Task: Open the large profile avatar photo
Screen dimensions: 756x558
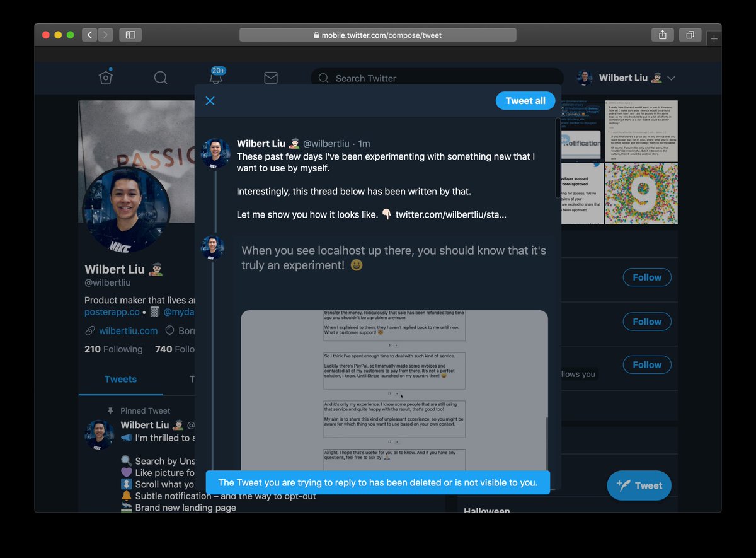Action: (127, 211)
